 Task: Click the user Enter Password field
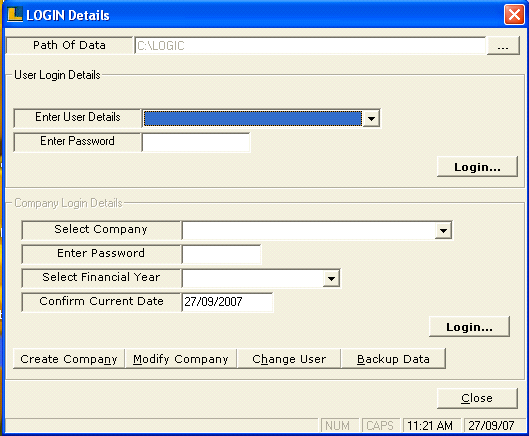pyautogui.click(x=196, y=142)
